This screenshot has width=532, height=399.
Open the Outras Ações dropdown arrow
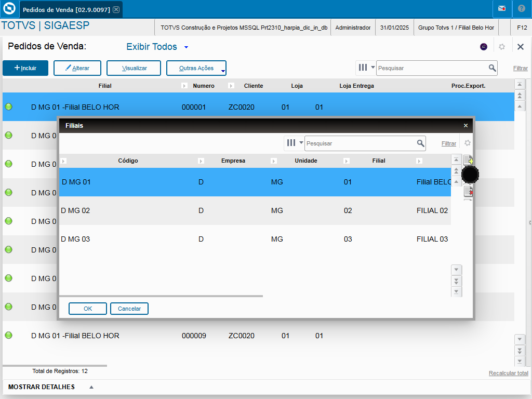click(223, 71)
